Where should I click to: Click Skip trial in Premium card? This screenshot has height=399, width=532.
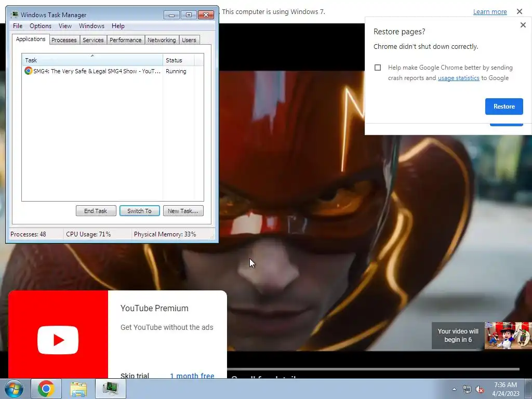(x=135, y=376)
